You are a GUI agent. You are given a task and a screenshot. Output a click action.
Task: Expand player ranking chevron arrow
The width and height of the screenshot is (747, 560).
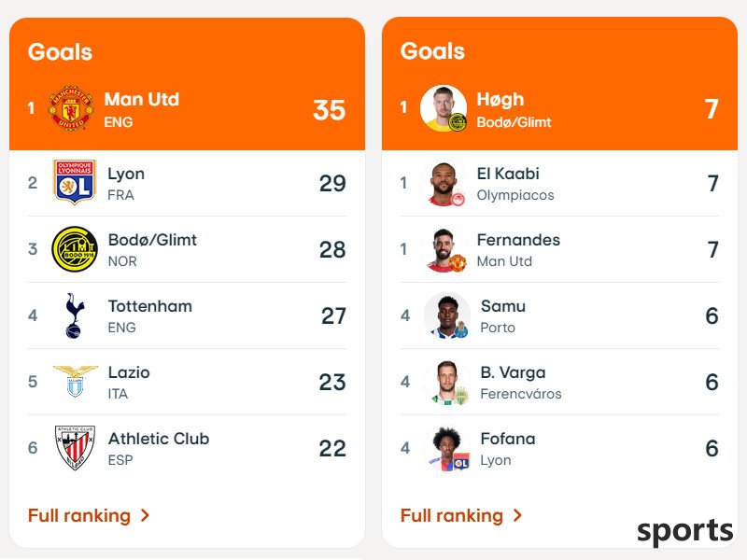(x=518, y=515)
